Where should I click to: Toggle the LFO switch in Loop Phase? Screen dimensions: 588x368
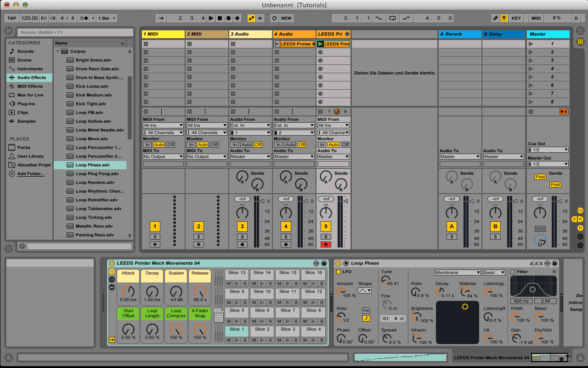(x=339, y=272)
